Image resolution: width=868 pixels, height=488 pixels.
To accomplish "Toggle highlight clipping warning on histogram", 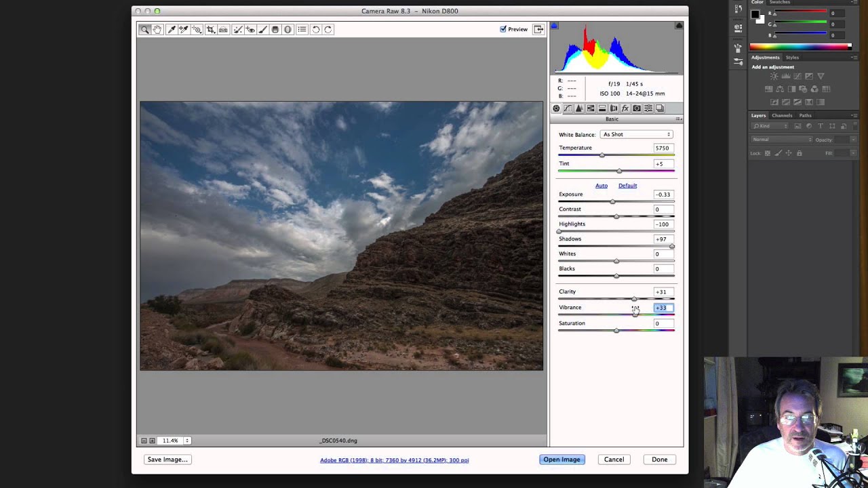I will coord(679,26).
